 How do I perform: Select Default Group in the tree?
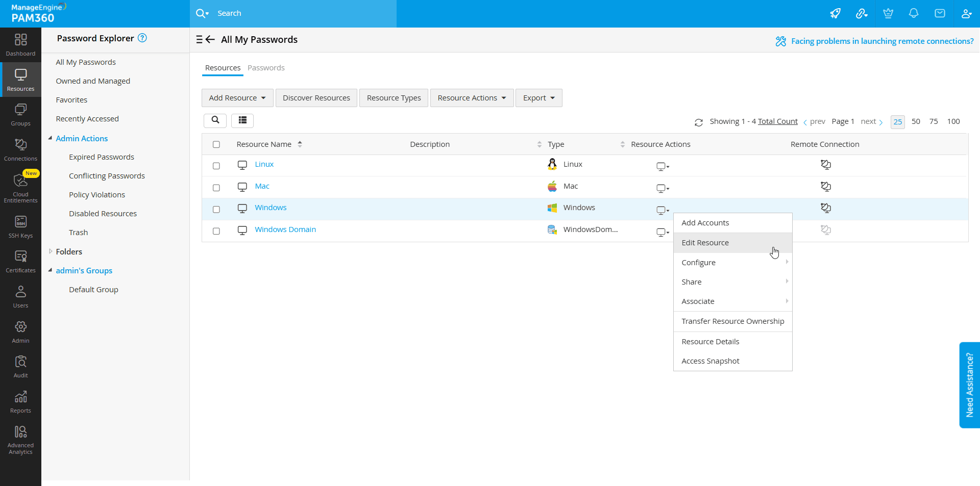pos(93,290)
